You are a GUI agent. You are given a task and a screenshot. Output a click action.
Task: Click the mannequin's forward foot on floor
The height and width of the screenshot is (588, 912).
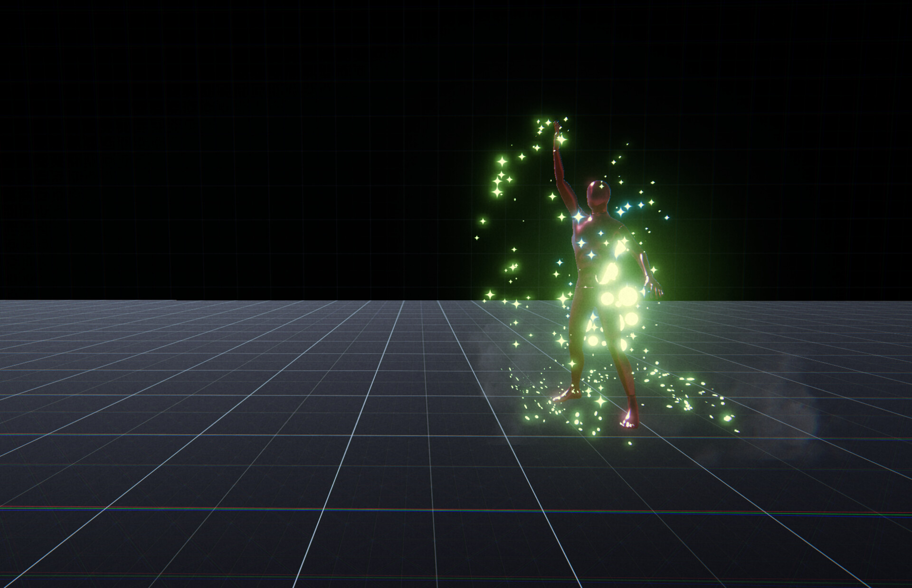coord(569,395)
